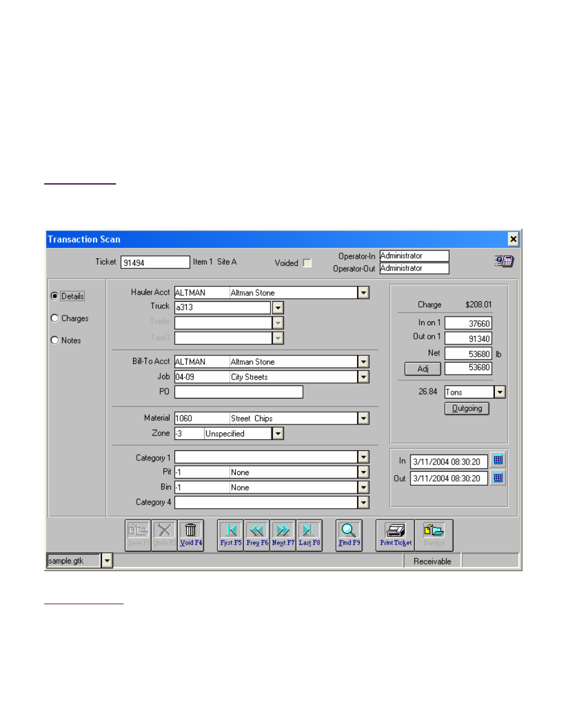Screen dimensions: 562x728
Task: Click the Operator-In field
Action: (414, 256)
